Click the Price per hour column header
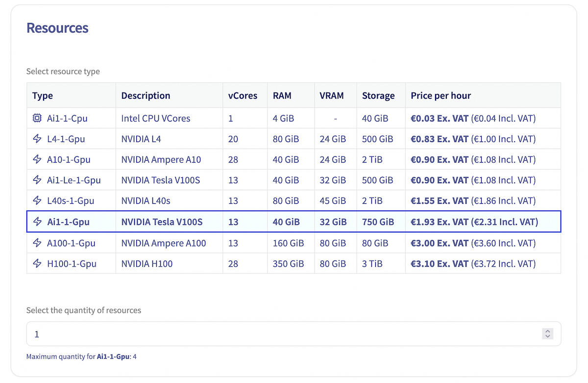 [441, 96]
